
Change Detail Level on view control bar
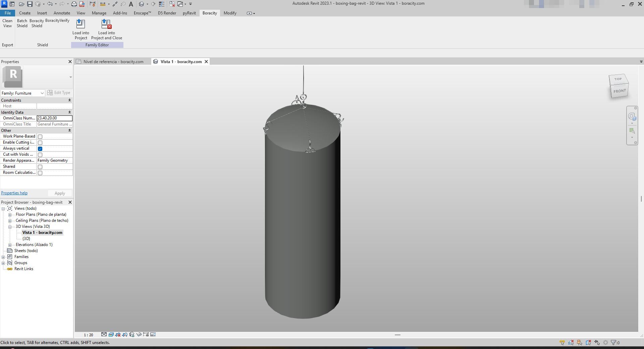point(104,335)
